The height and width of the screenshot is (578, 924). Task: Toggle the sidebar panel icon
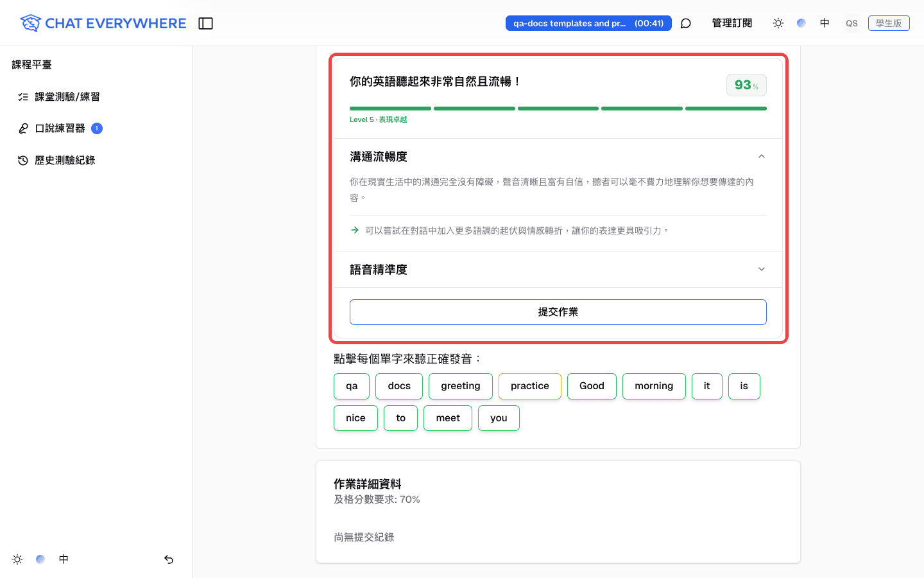click(205, 23)
